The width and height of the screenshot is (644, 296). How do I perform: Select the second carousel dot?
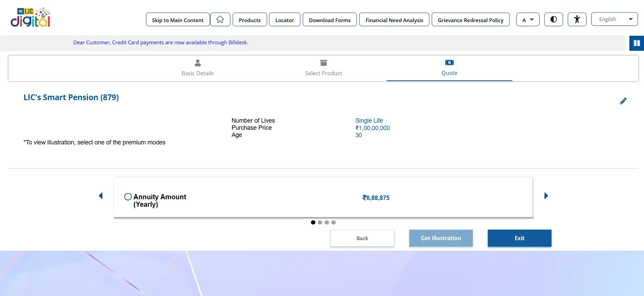click(320, 222)
